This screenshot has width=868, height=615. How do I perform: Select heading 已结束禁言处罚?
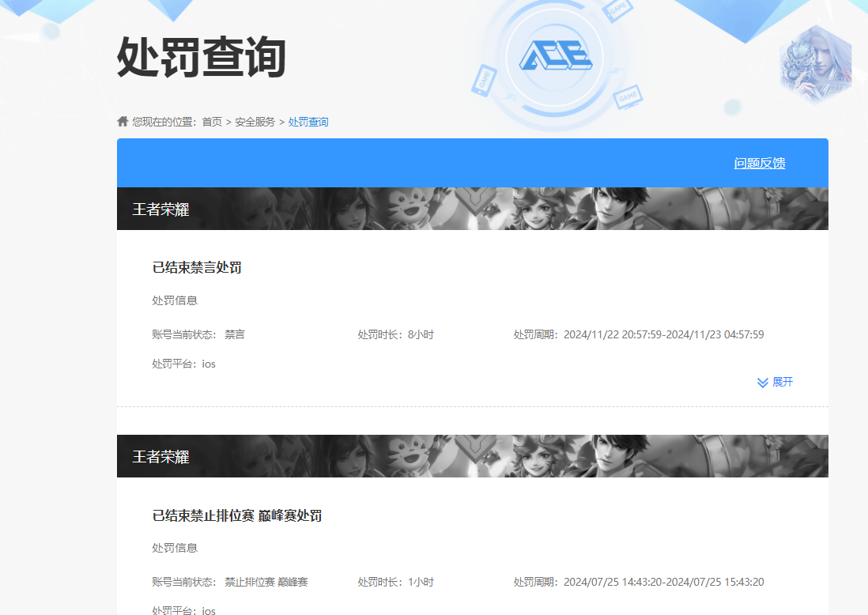click(197, 267)
